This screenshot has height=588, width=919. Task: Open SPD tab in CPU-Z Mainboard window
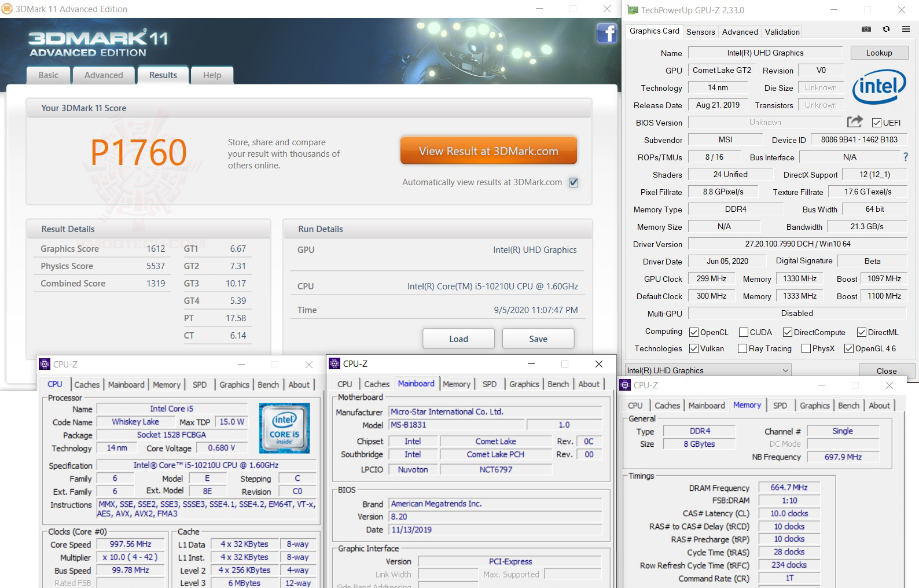tap(490, 384)
